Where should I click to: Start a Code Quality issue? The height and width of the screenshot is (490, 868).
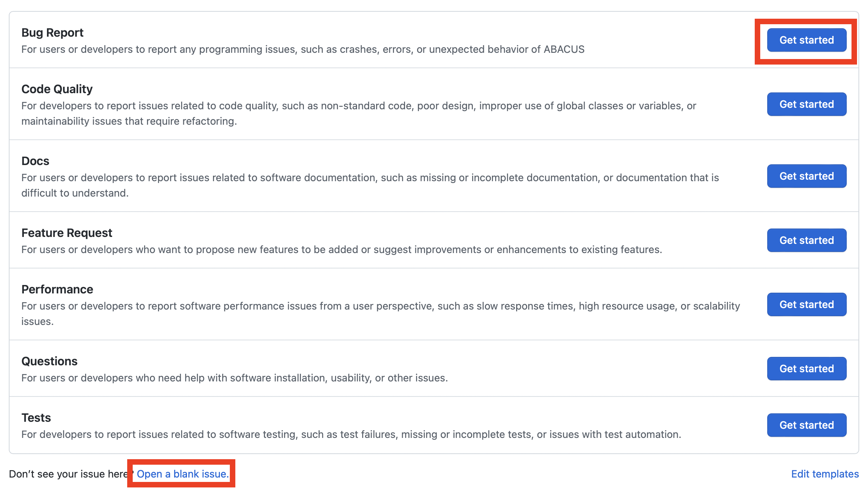pos(806,104)
